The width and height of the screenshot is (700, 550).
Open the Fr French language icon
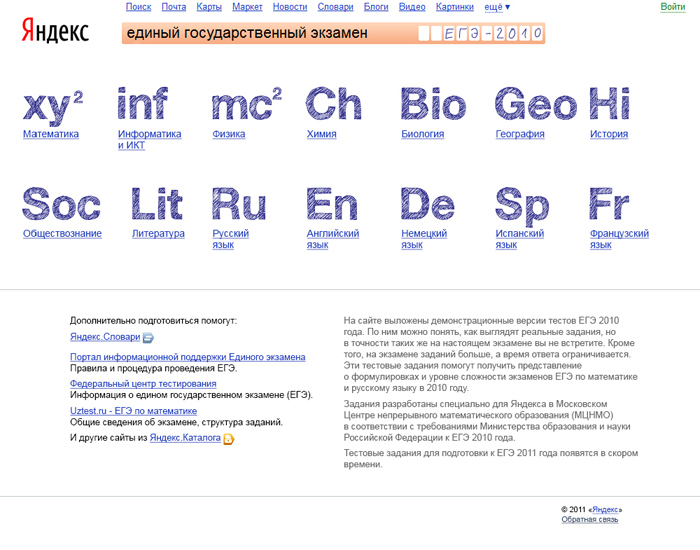[609, 204]
